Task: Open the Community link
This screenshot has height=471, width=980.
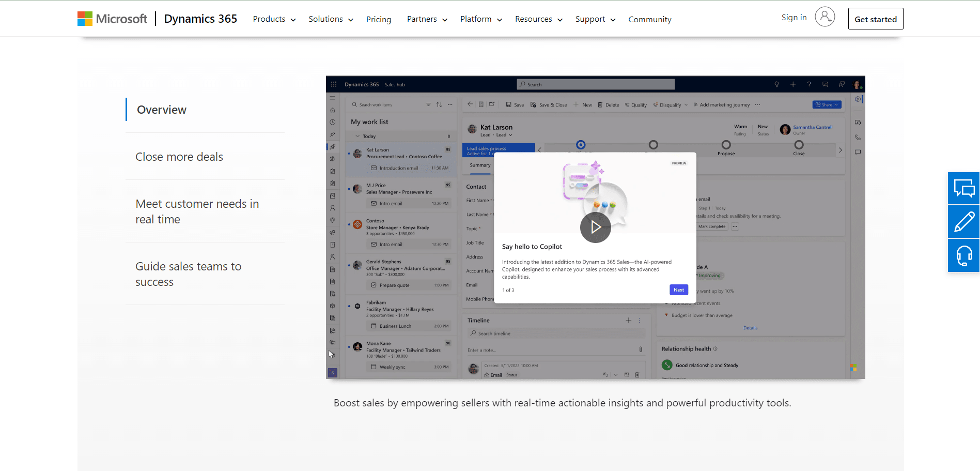Action: tap(649, 19)
